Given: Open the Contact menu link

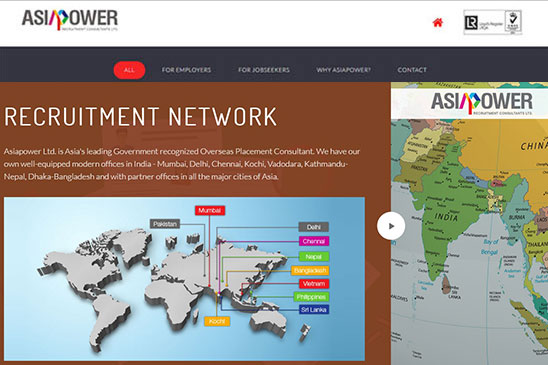Looking at the screenshot, I should pyautogui.click(x=412, y=70).
